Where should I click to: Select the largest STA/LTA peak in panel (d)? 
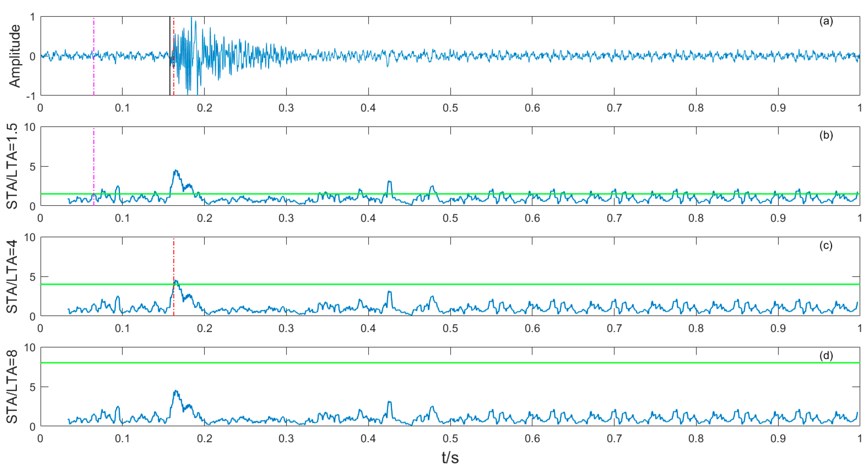point(176,391)
